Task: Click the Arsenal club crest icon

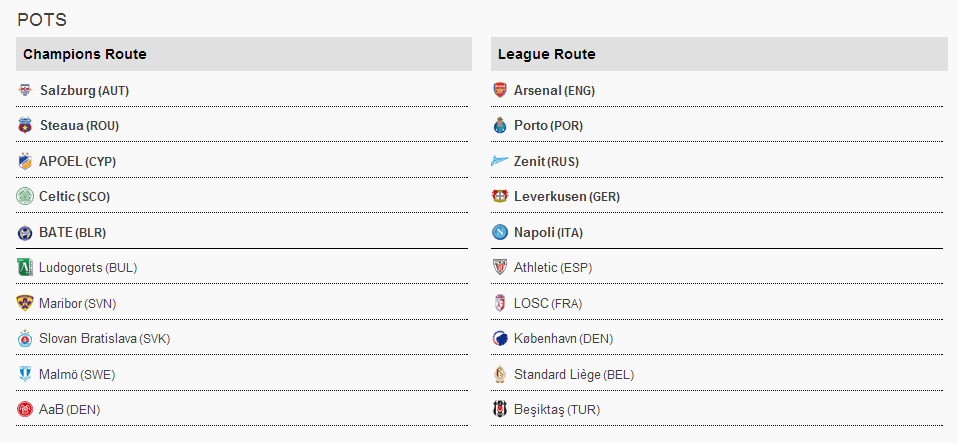Action: (500, 90)
